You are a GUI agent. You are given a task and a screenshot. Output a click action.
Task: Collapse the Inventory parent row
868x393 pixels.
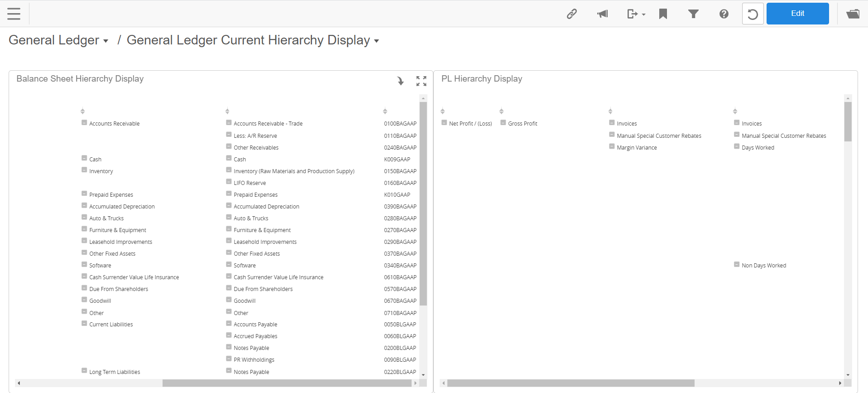point(84,170)
